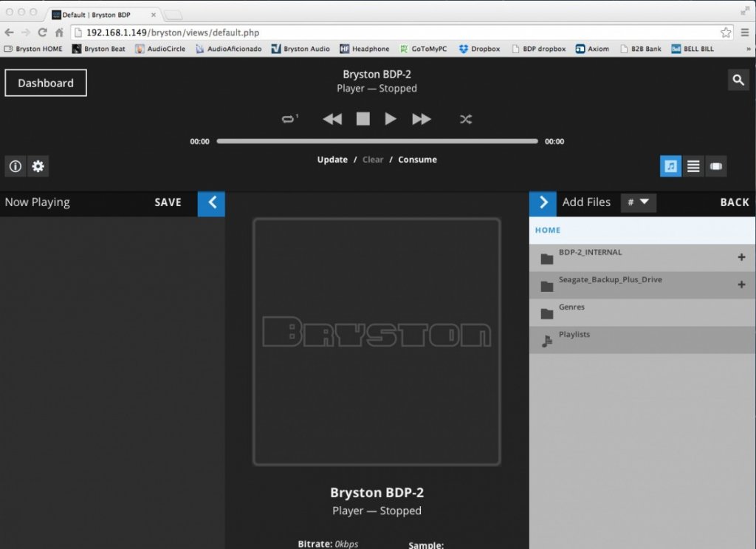Toggle Consume mode
Screen dimensions: 756x549
click(x=418, y=160)
